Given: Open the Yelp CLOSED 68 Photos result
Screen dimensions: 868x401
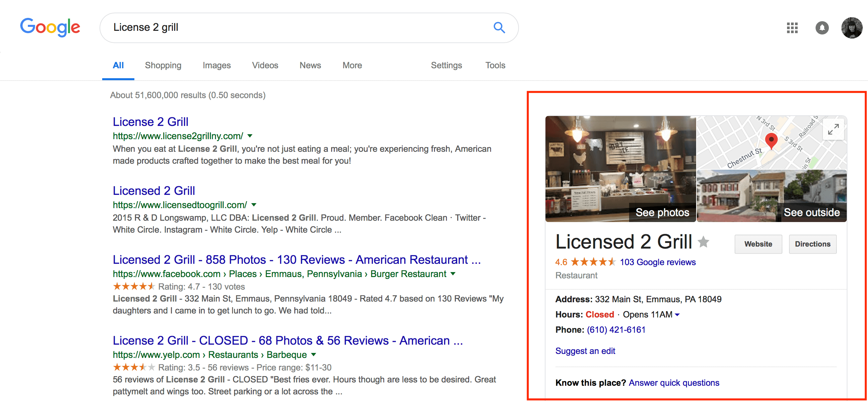Looking at the screenshot, I should click(x=288, y=340).
